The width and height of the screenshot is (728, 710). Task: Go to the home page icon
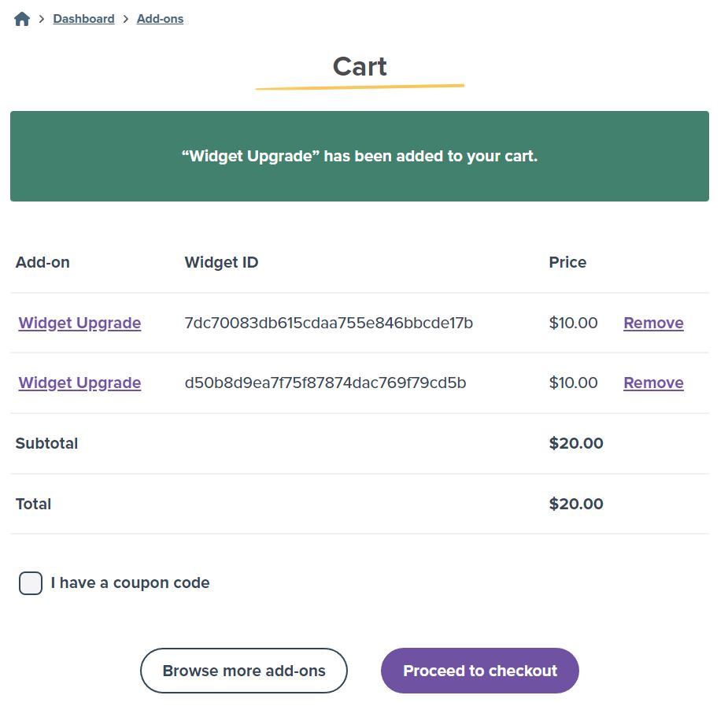[22, 19]
